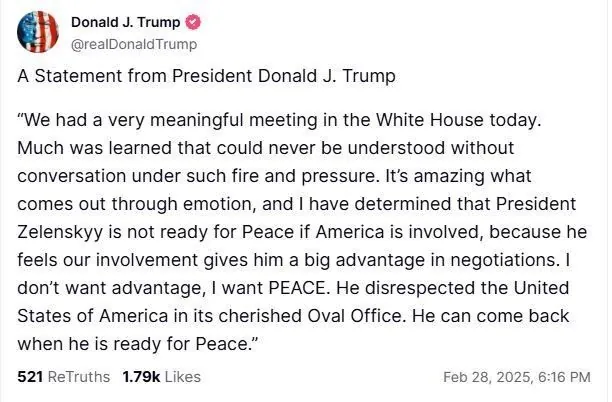Open the @realDonaldTrump handle link

coord(134,43)
